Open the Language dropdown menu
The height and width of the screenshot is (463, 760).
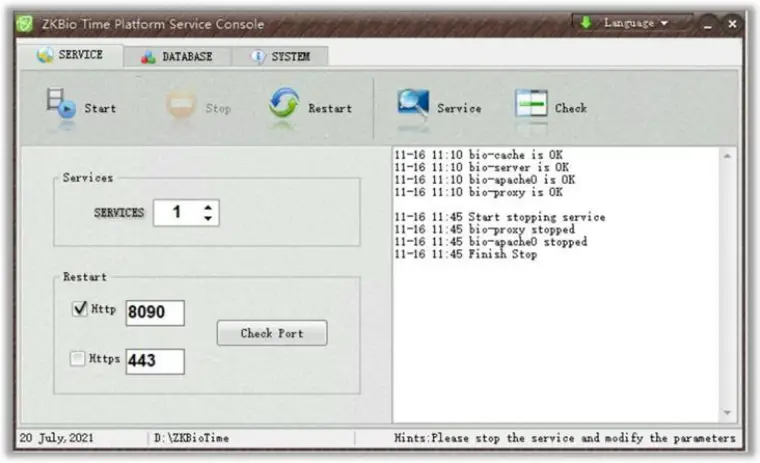[632, 23]
